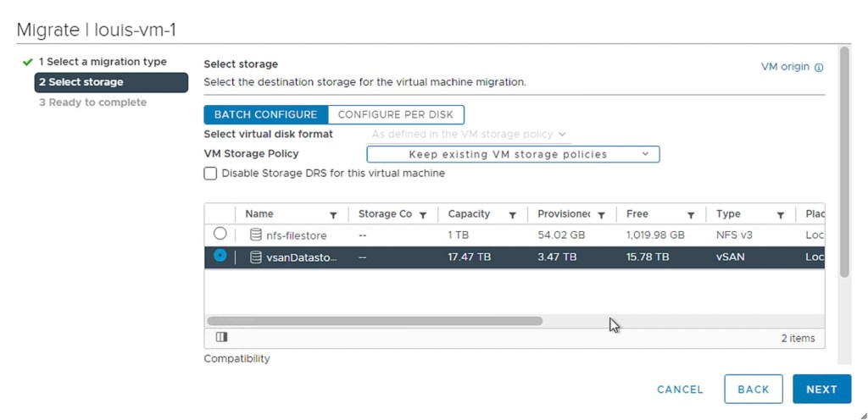Viewport: 868px width, 420px height.
Task: Click the Free column filter icon
Action: click(x=691, y=215)
